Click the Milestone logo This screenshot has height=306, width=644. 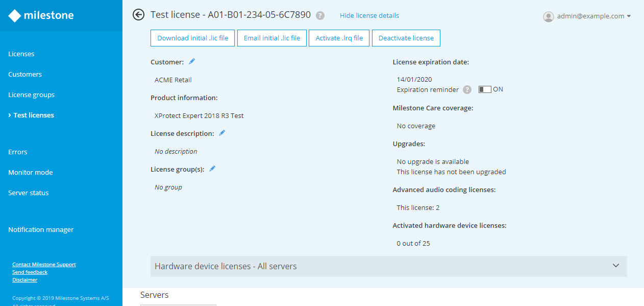pos(41,16)
